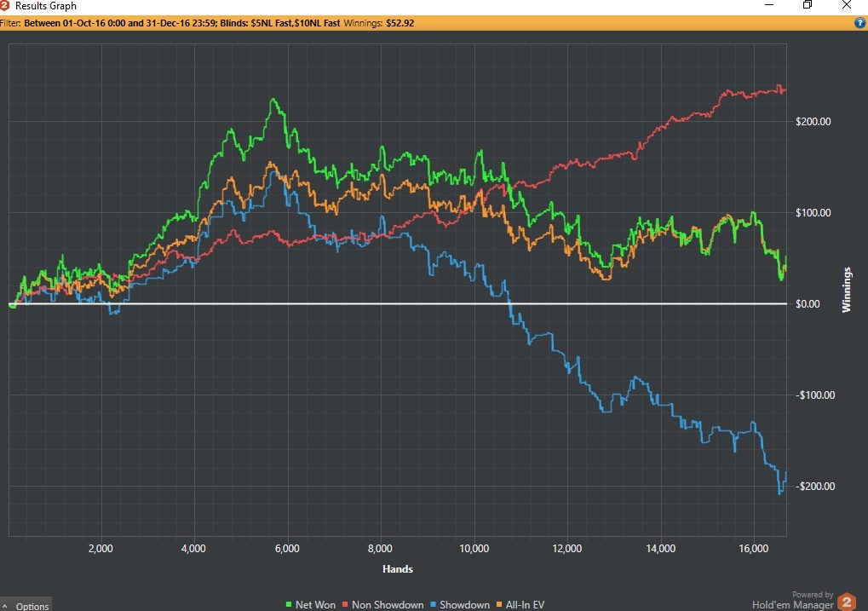Toggle the All-In EV legend entry
The height and width of the screenshot is (611, 868).
tap(520, 605)
